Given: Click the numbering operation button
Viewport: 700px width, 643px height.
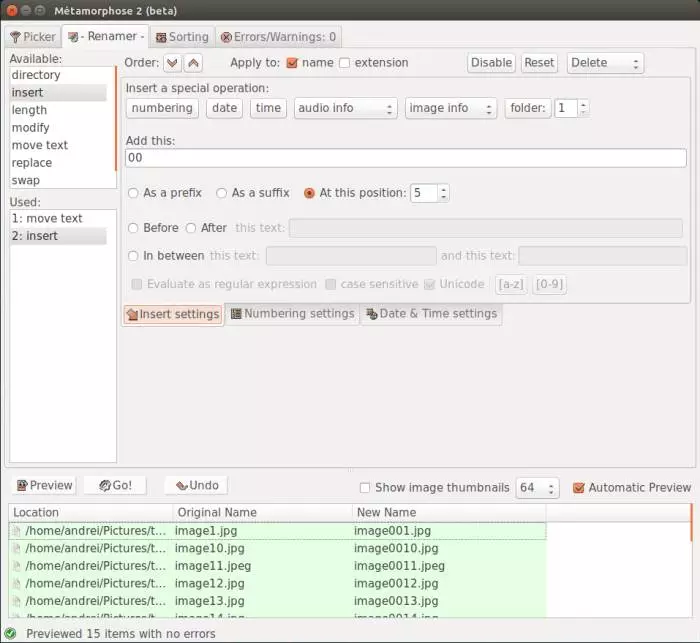Looking at the screenshot, I should click(x=161, y=108).
